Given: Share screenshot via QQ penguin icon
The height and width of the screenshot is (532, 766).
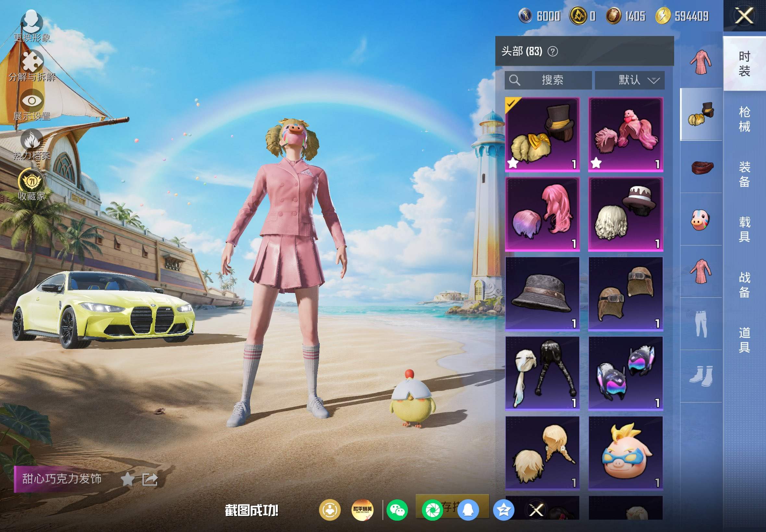Looking at the screenshot, I should coord(468,510).
